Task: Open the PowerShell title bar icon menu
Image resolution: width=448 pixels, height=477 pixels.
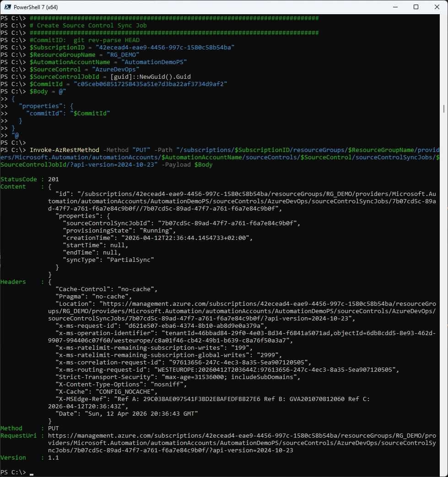Action: click(x=8, y=7)
